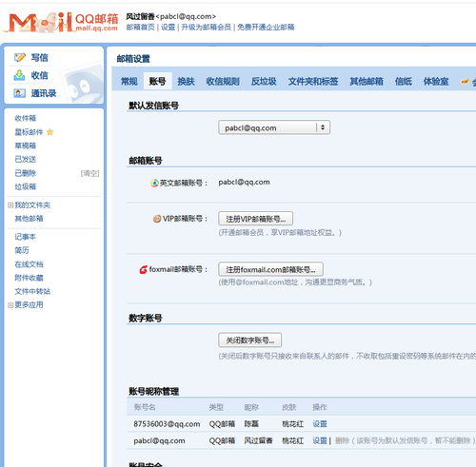Click the nickname 风过留香 in table
476x467 pixels.
pos(258,440)
